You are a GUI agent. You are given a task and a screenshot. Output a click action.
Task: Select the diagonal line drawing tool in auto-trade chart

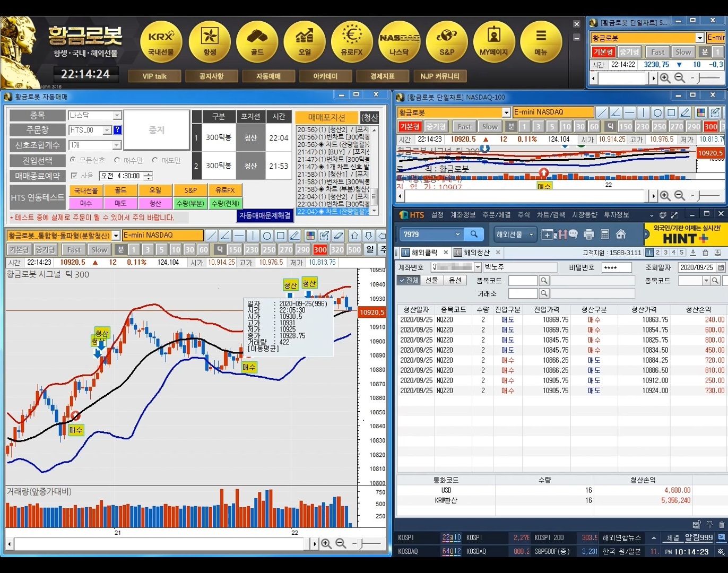tap(212, 236)
